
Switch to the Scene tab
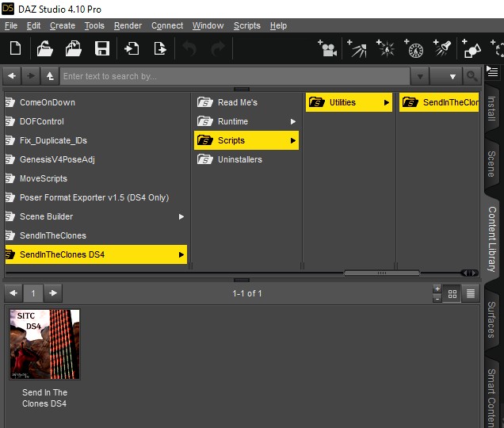tap(492, 164)
